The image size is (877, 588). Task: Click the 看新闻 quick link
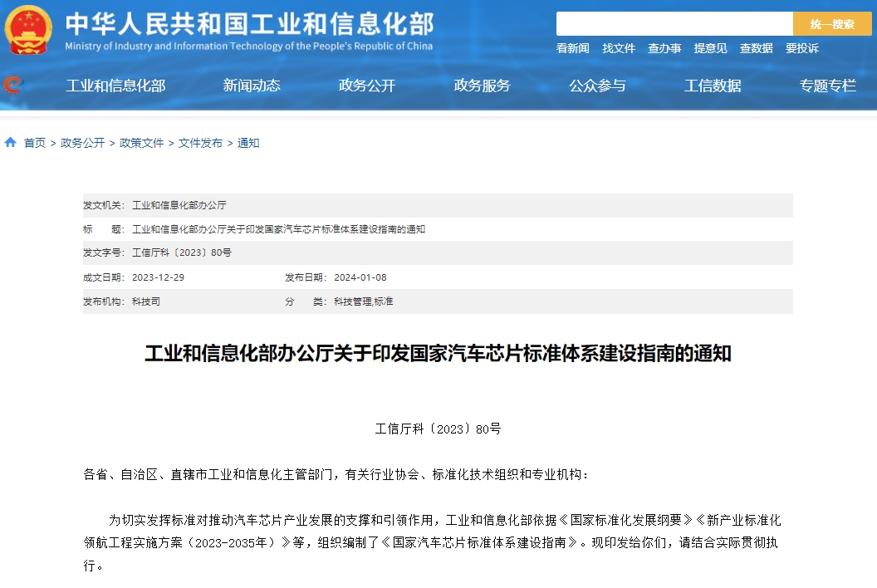pyautogui.click(x=572, y=48)
